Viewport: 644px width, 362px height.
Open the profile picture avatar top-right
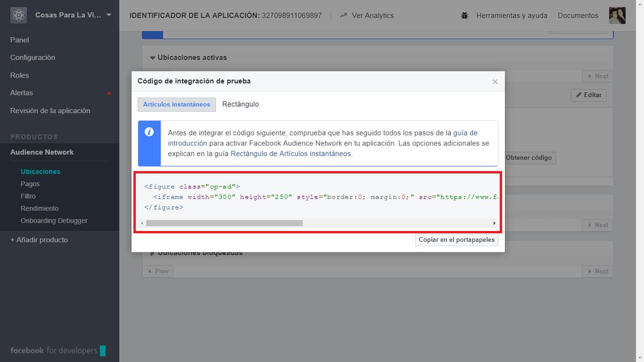pos(617,15)
